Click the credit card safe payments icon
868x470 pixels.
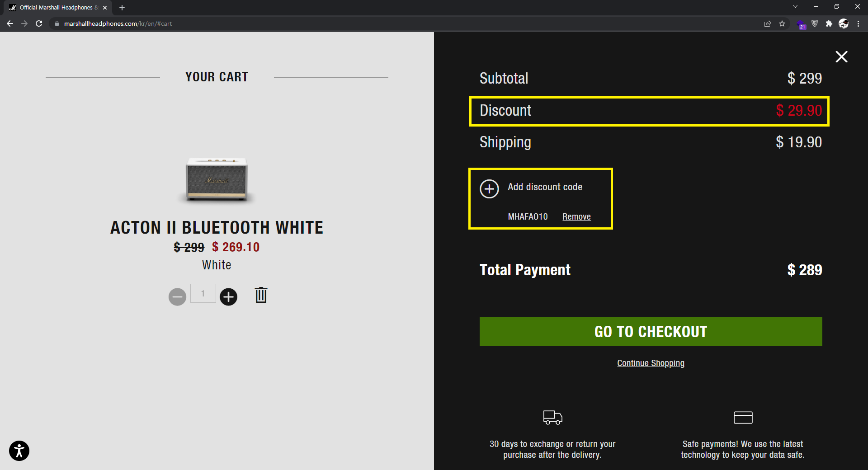pos(743,417)
